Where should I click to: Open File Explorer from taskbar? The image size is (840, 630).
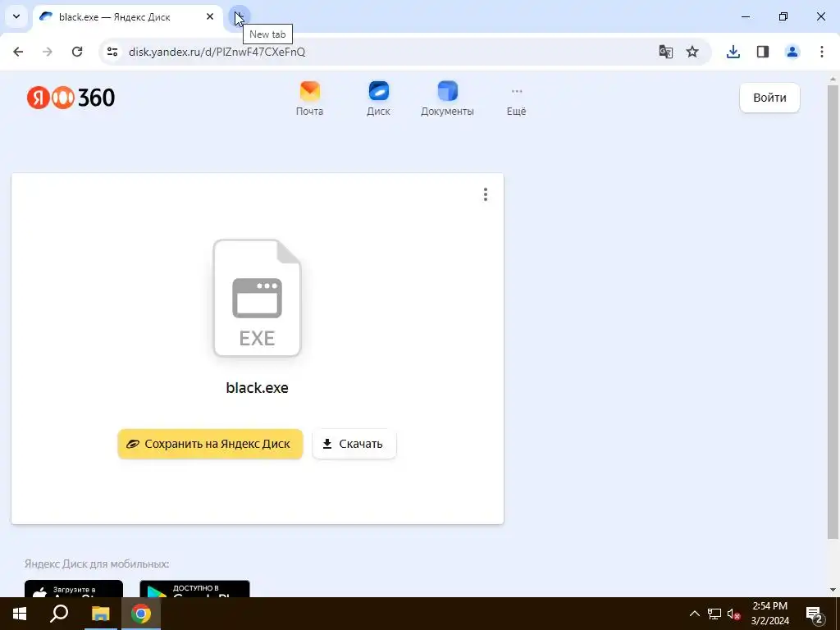click(100, 614)
